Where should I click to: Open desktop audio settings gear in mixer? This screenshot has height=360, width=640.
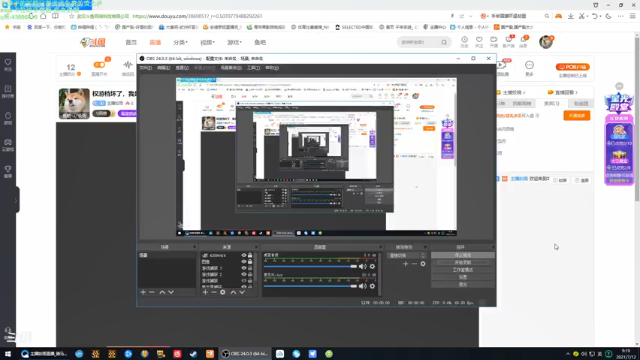coord(372,267)
